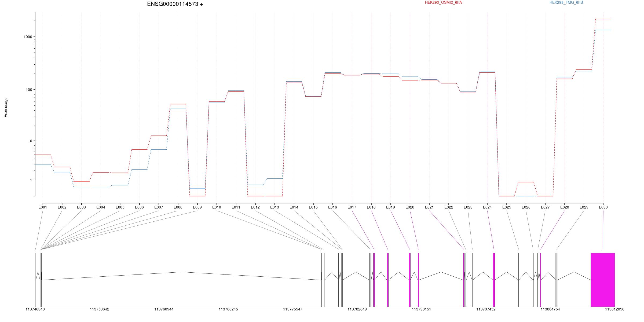This screenshot has height=322, width=644.
Task: Click exon label E013
Action: click(x=275, y=207)
